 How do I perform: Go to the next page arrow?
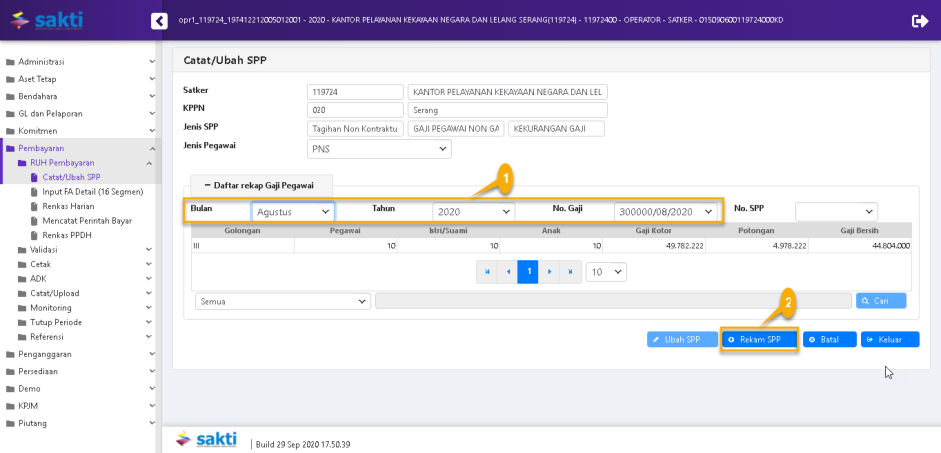(549, 272)
